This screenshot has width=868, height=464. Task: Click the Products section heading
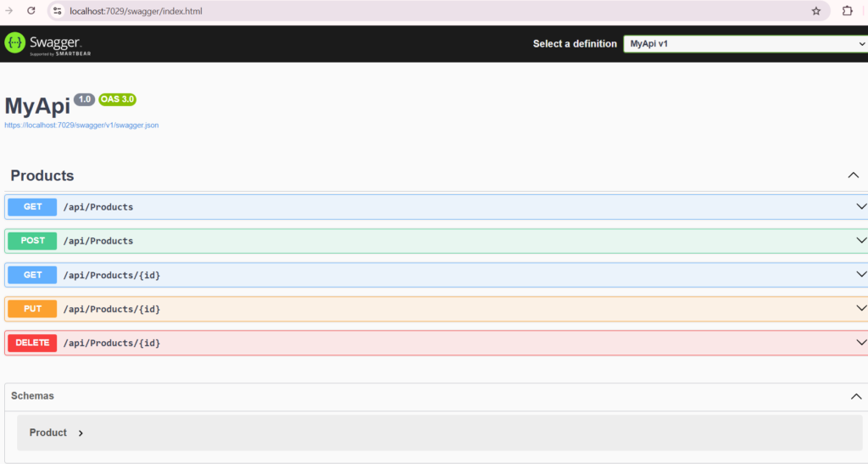click(x=42, y=176)
